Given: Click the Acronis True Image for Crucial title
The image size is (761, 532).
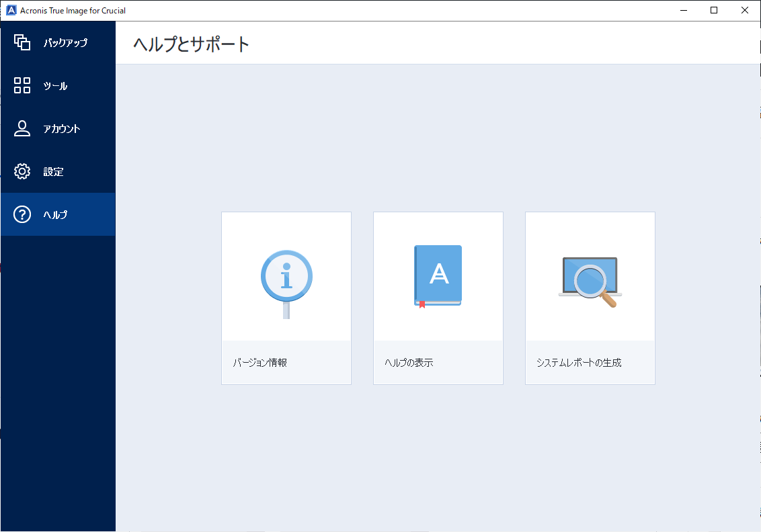Looking at the screenshot, I should (x=73, y=10).
